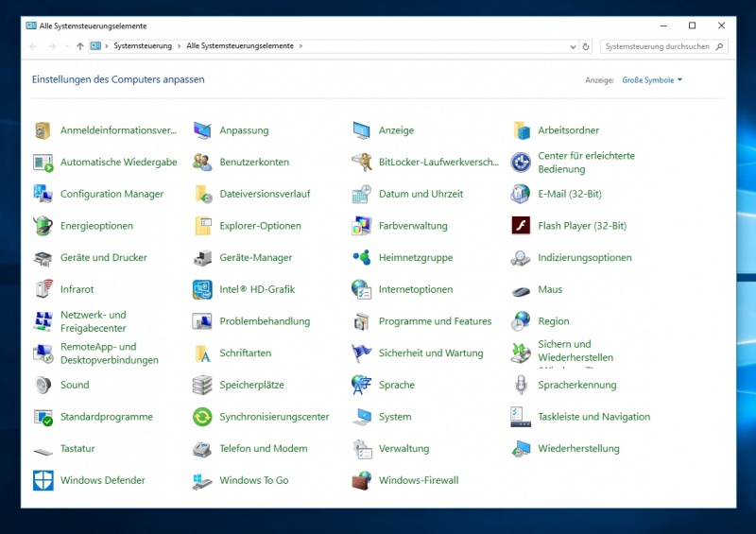Open the Sound speaker icon
756x534 pixels.
pyautogui.click(x=43, y=385)
